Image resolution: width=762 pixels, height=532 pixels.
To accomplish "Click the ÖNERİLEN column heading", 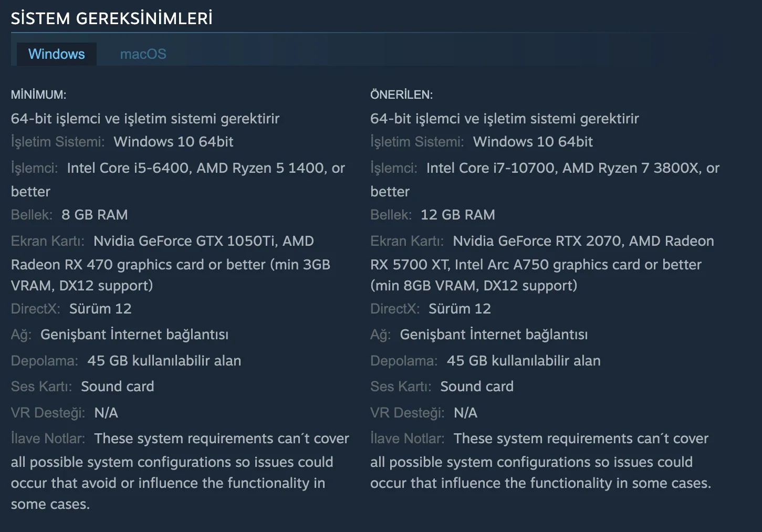I will pyautogui.click(x=401, y=95).
